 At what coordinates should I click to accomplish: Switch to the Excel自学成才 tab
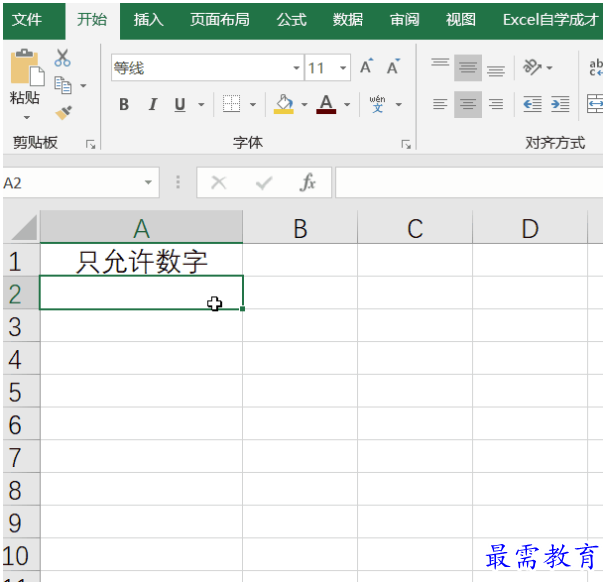point(550,20)
